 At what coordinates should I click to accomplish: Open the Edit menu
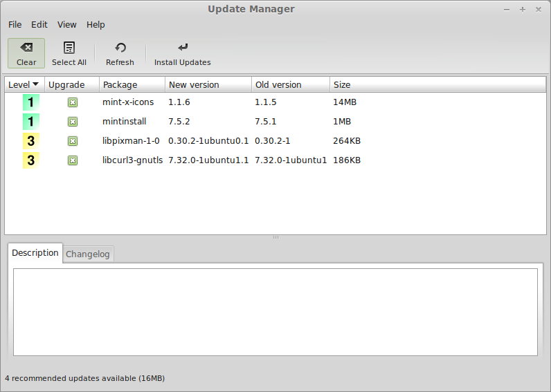(x=39, y=25)
